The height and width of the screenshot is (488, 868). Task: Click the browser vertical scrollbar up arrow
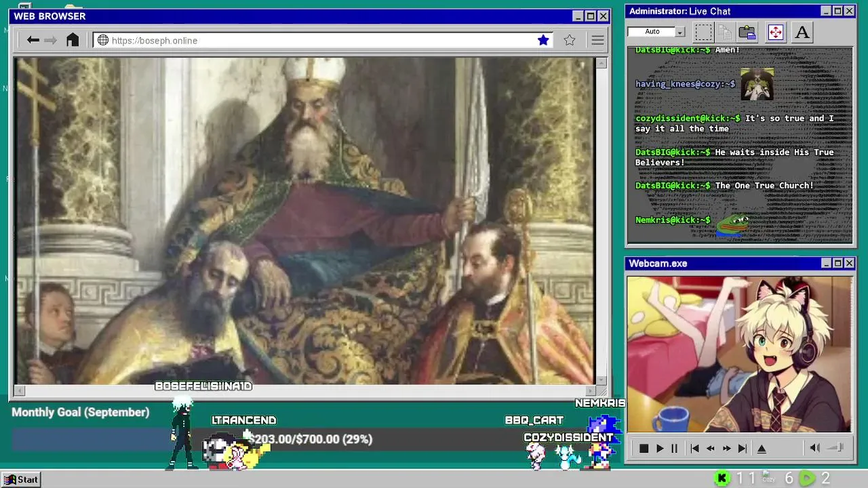click(601, 63)
